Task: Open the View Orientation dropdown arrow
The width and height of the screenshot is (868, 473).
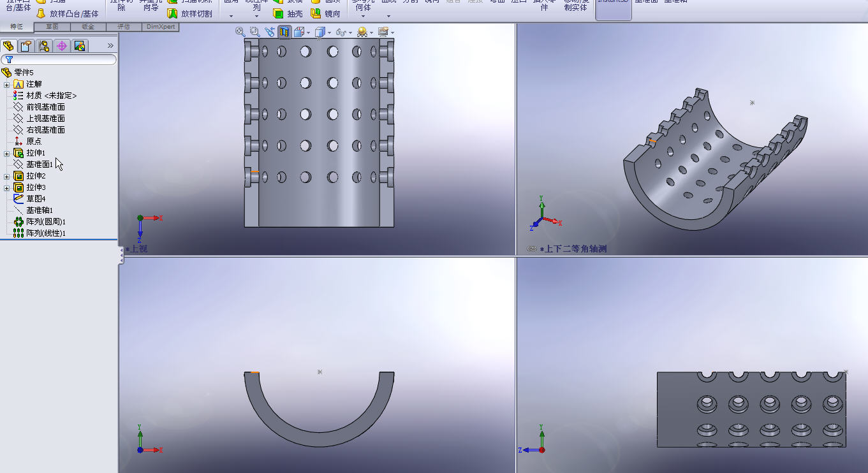Action: point(308,33)
